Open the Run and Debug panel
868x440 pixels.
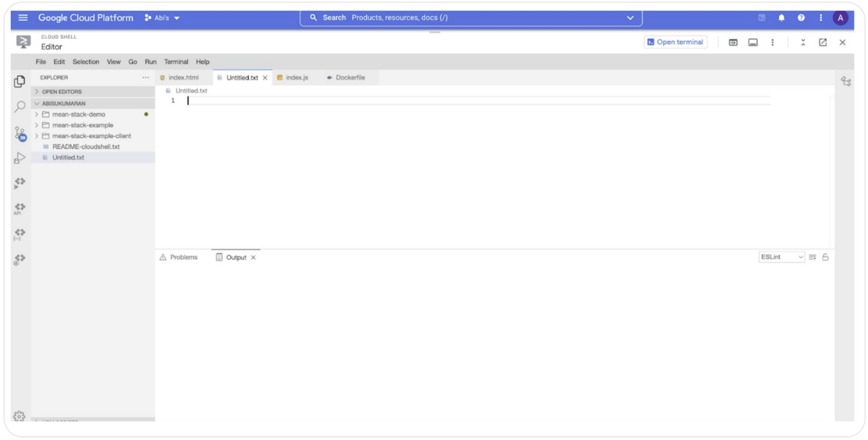[x=20, y=158]
